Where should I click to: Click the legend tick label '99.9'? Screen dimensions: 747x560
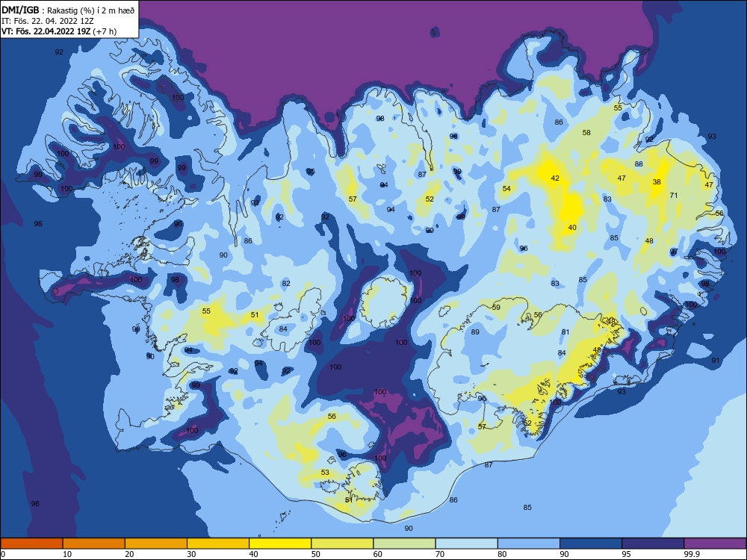pos(692,554)
